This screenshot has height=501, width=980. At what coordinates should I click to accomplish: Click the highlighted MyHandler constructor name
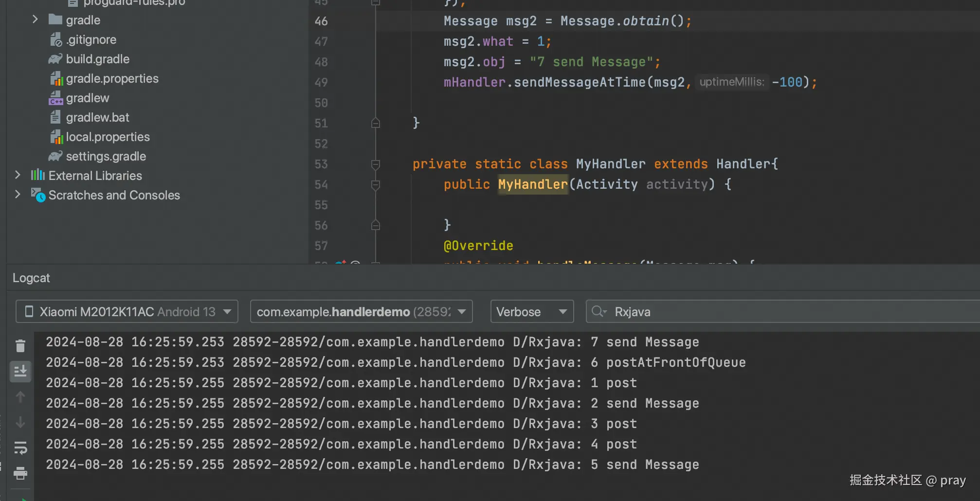(x=533, y=184)
